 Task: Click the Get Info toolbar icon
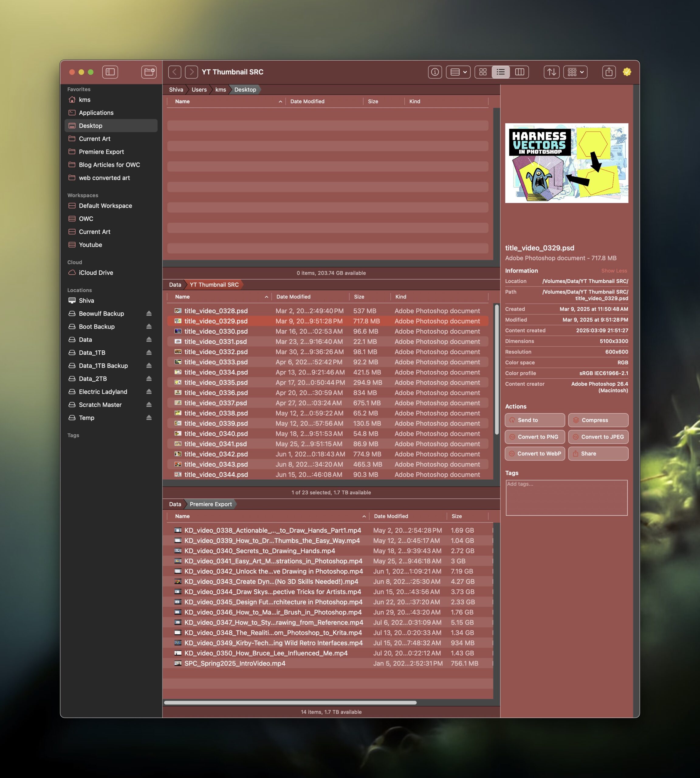point(435,72)
